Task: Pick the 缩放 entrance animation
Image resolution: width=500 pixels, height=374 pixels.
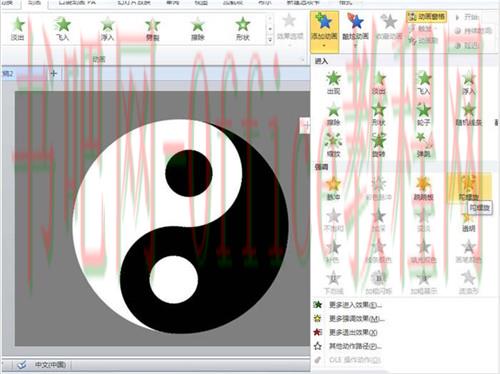Action: [x=333, y=145]
